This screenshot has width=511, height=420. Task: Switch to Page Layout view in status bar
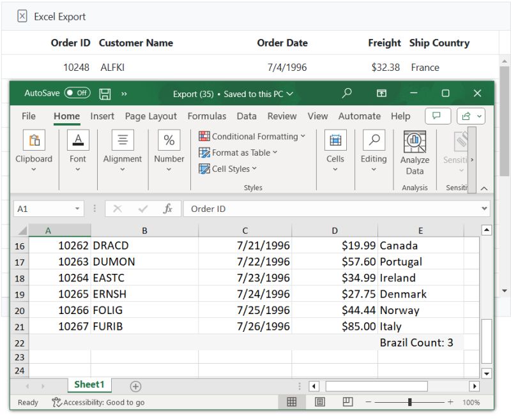320,401
